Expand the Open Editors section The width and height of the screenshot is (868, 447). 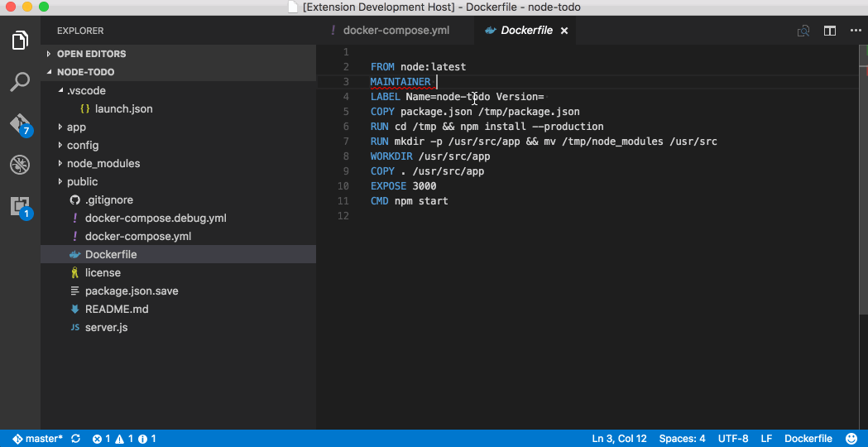(x=178, y=54)
